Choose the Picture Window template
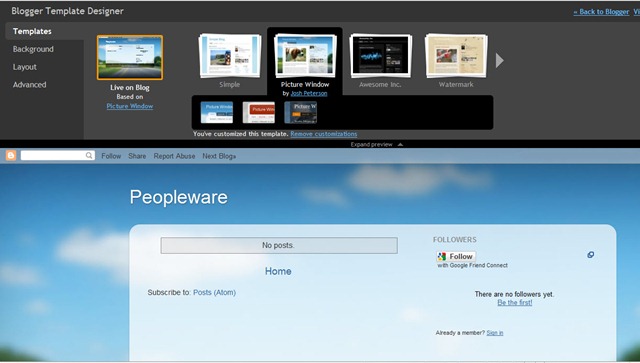640x363 pixels. [x=305, y=56]
